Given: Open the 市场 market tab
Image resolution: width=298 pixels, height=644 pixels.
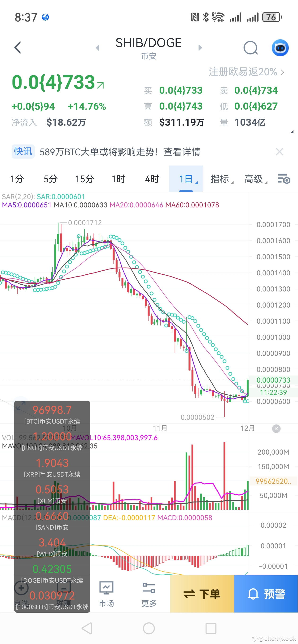Looking at the screenshot, I should click(x=106, y=594).
